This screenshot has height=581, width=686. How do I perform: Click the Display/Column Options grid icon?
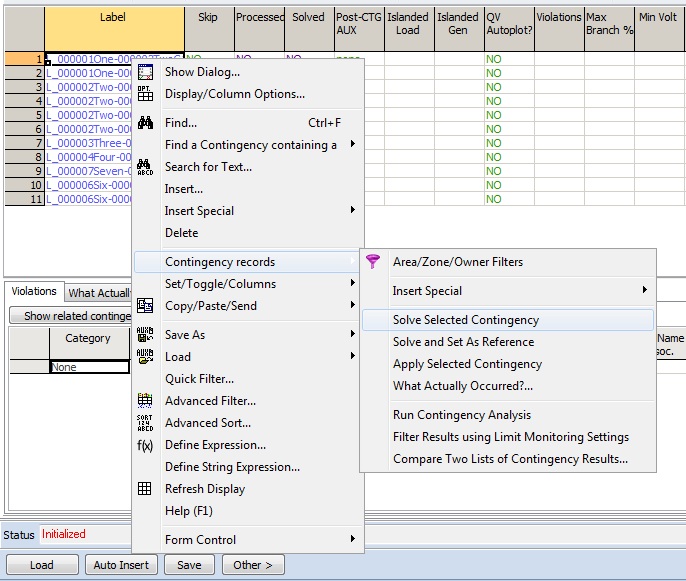(145, 94)
